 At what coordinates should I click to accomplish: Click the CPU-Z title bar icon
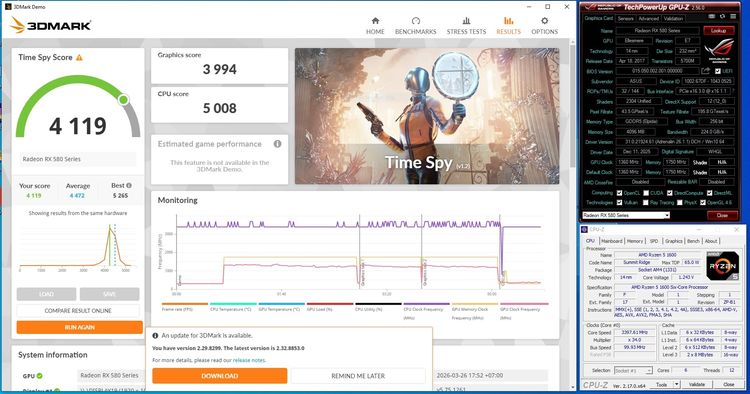tap(585, 230)
